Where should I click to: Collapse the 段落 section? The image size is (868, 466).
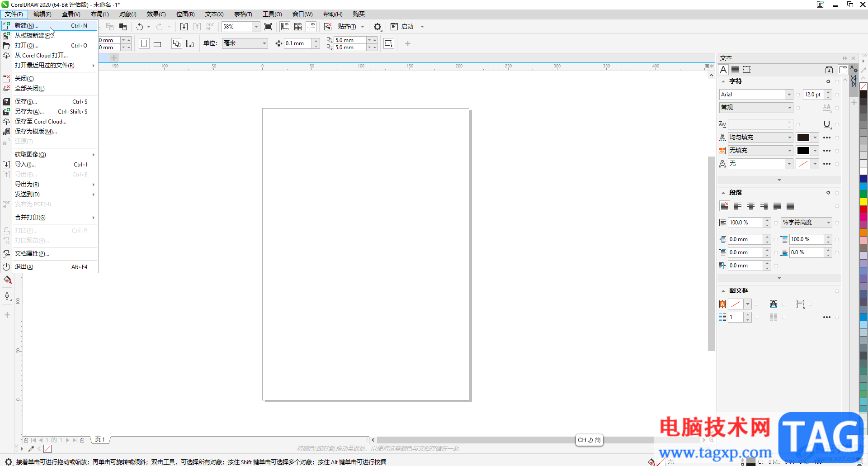(x=723, y=193)
